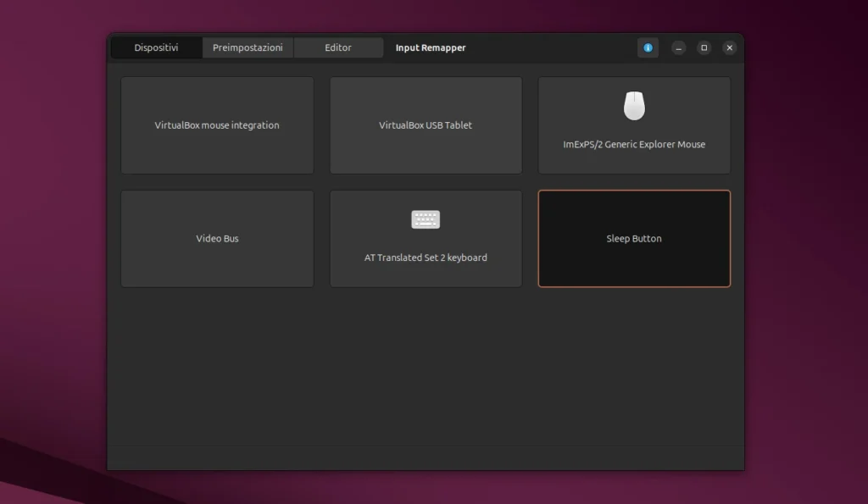Viewport: 868px width, 504px height.
Task: Select the ImExPS/2 Generic Explorer Mouse device
Action: 633,125
